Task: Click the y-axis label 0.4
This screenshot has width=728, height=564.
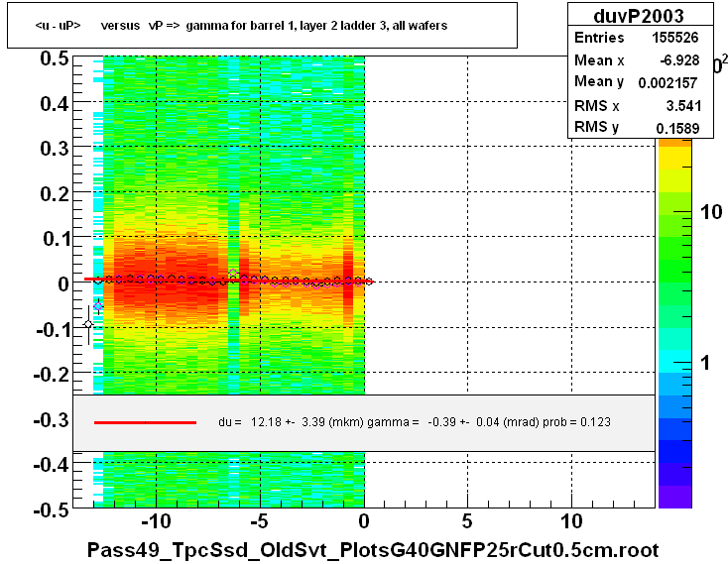Action: [x=55, y=104]
